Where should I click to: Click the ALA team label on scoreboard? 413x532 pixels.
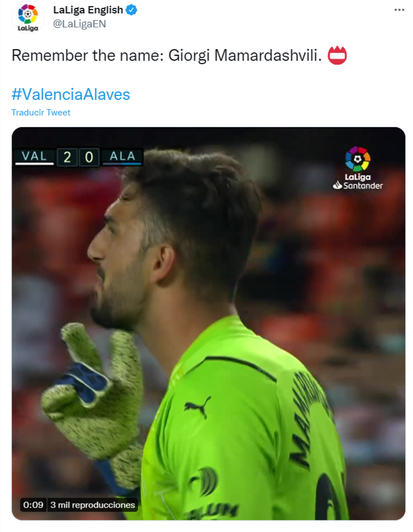[x=122, y=156]
